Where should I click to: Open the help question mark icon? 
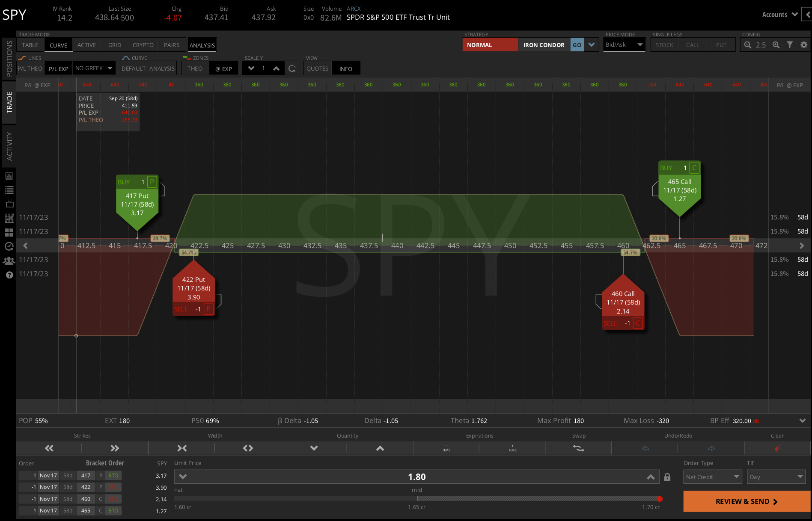[x=9, y=275]
